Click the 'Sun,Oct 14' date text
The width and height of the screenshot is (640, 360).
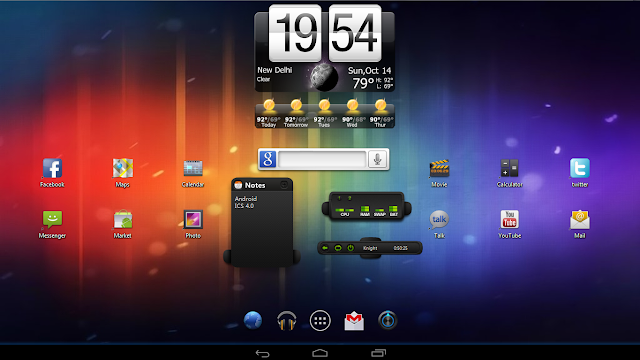click(369, 71)
